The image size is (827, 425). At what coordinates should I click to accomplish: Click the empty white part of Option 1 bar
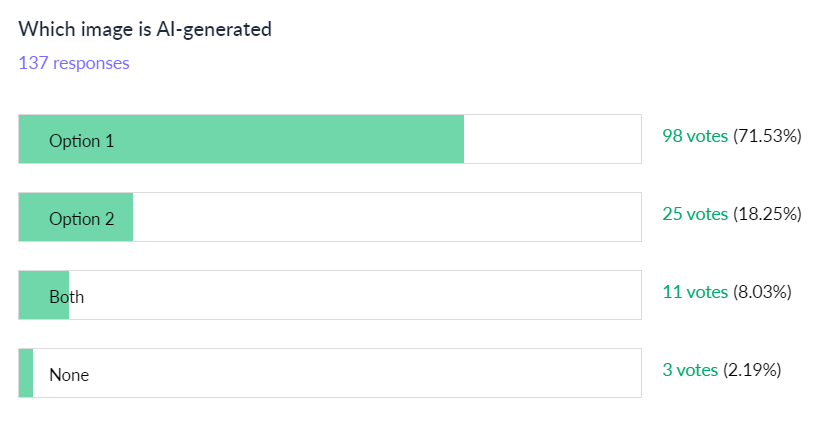(552, 140)
